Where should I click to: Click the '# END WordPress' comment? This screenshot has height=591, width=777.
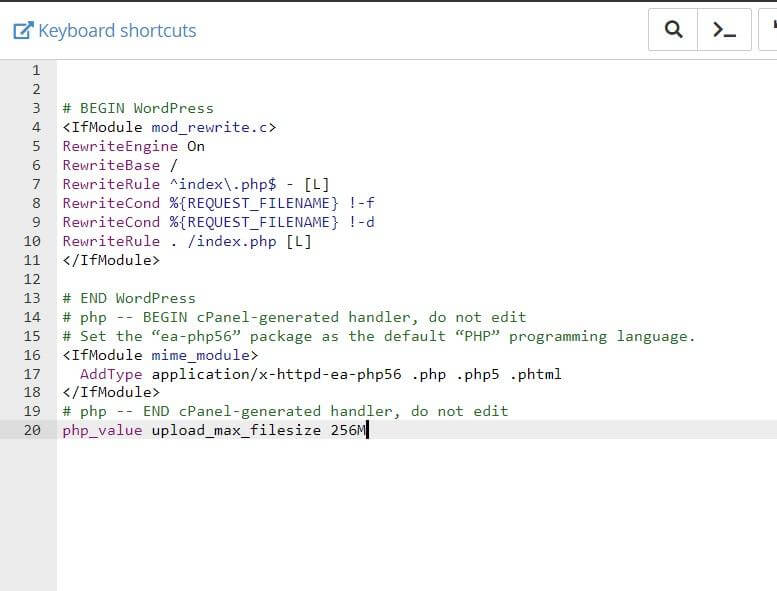coord(129,298)
